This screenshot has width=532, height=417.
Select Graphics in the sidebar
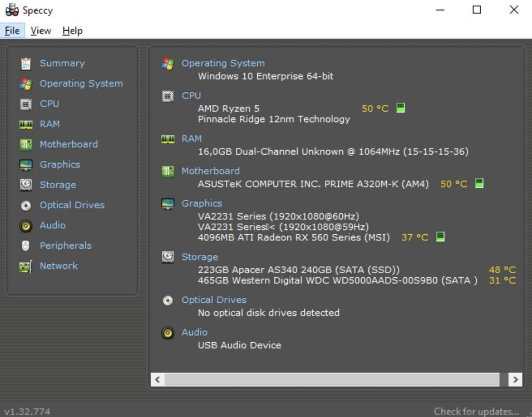point(60,165)
